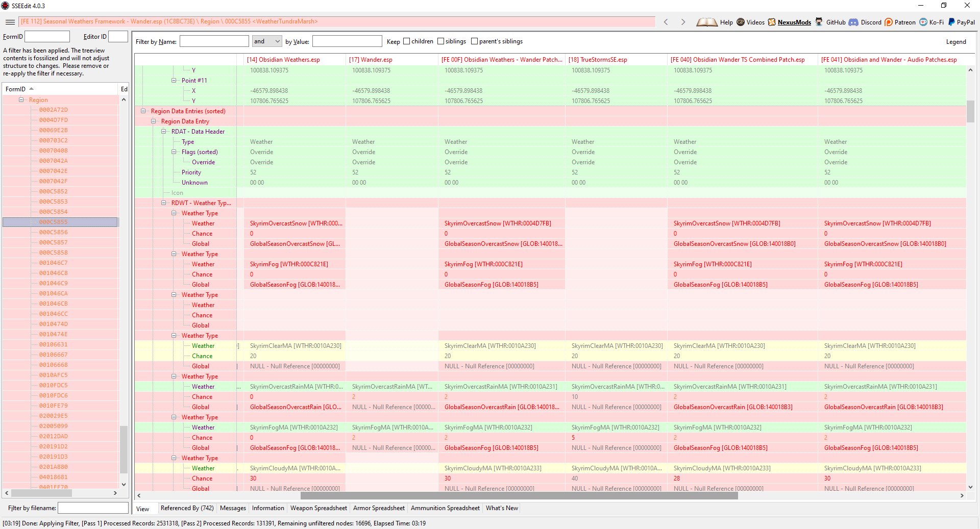The image size is (980, 529).
Task: Click the vertical scrollbar of record view
Action: pos(970,112)
